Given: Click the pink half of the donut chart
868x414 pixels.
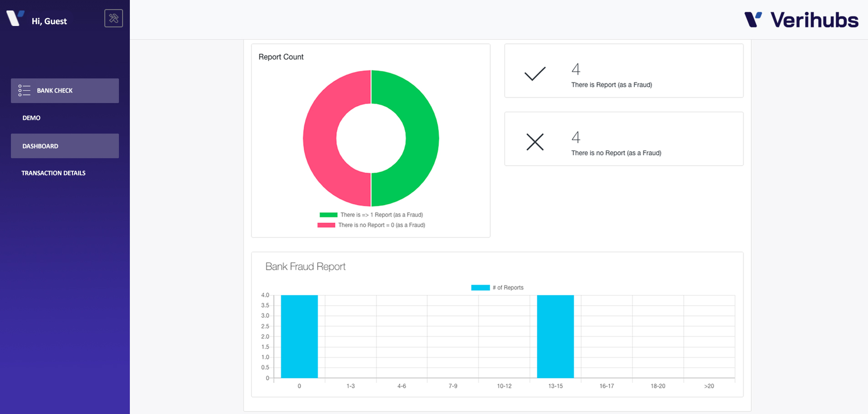Looking at the screenshot, I should [320, 138].
